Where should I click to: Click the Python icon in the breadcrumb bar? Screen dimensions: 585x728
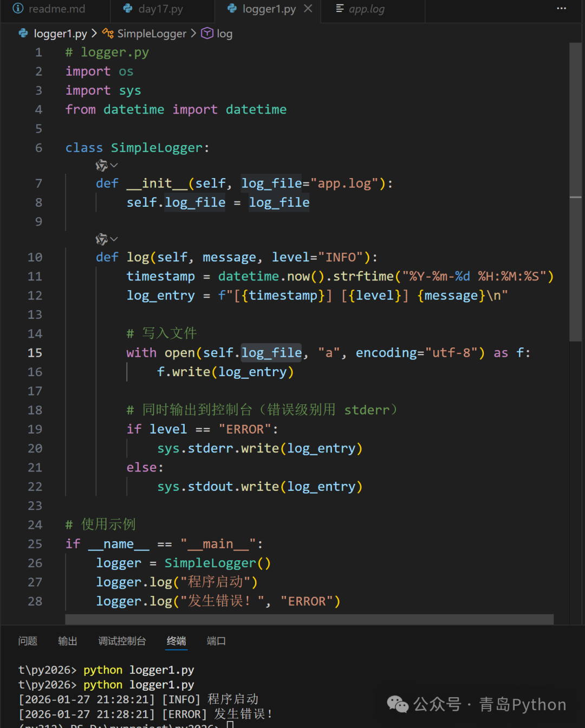(23, 33)
